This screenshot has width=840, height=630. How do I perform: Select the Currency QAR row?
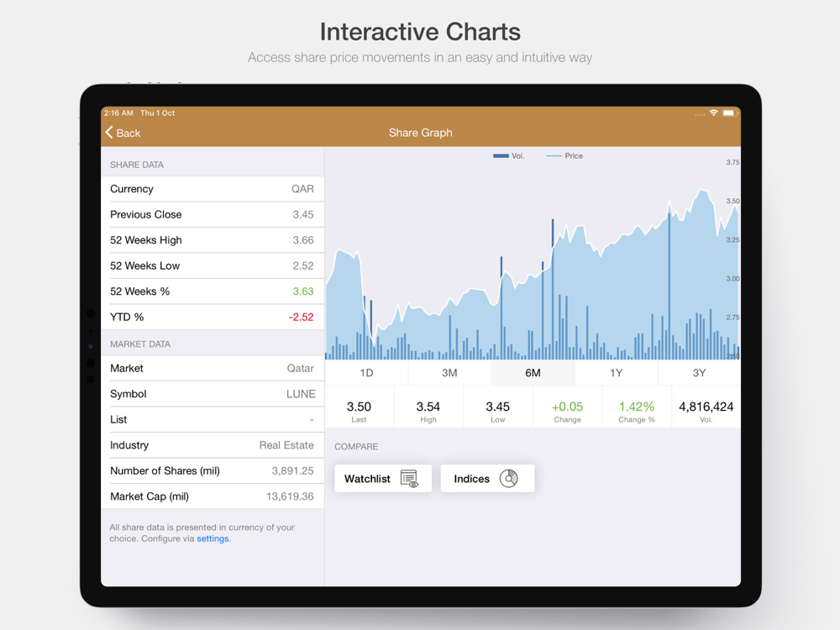tap(213, 189)
